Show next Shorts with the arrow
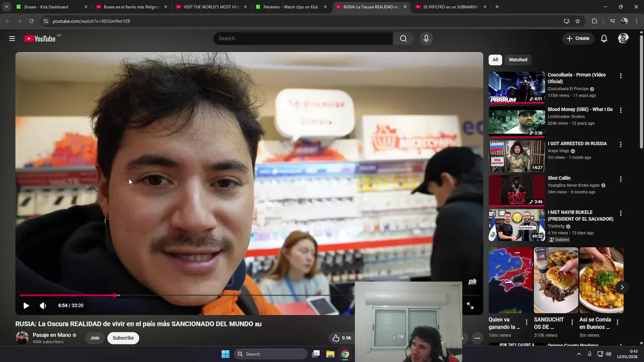 (622, 288)
